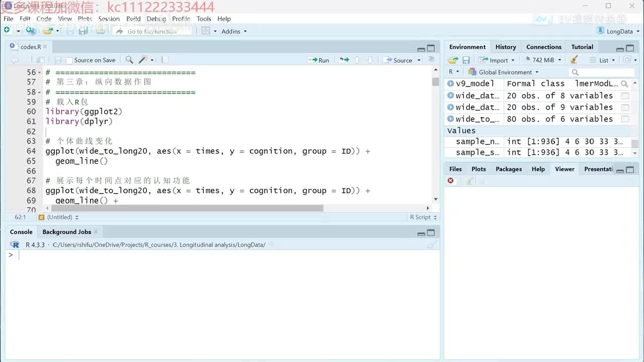Click the Source button

tap(398, 60)
